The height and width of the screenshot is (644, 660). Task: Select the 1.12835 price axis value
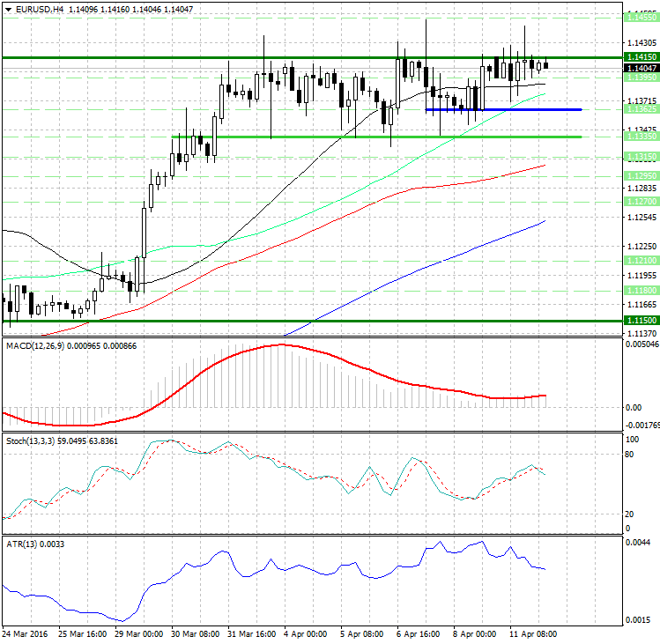[641, 189]
